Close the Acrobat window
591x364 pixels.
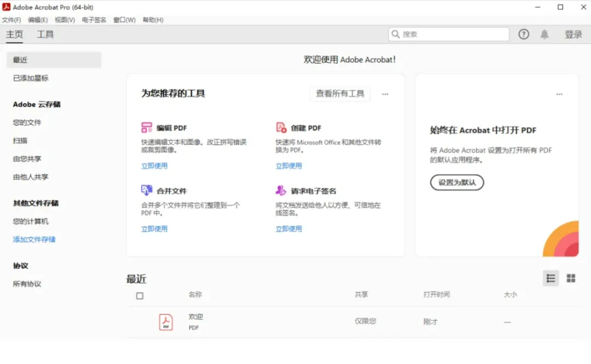point(583,7)
